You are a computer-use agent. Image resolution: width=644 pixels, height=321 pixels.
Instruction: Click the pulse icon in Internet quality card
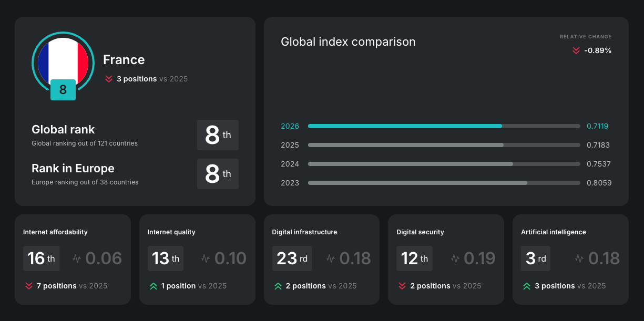(206, 258)
